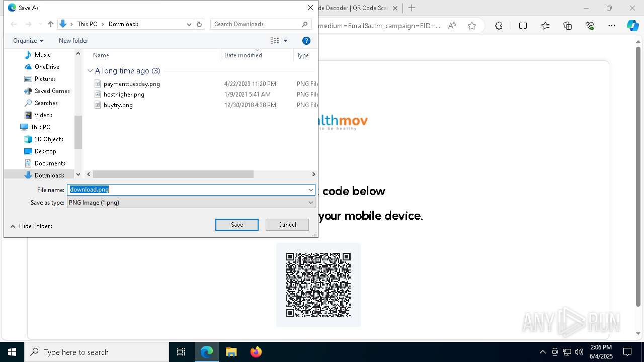
Task: Open the notifications center icon
Action: coord(627,352)
